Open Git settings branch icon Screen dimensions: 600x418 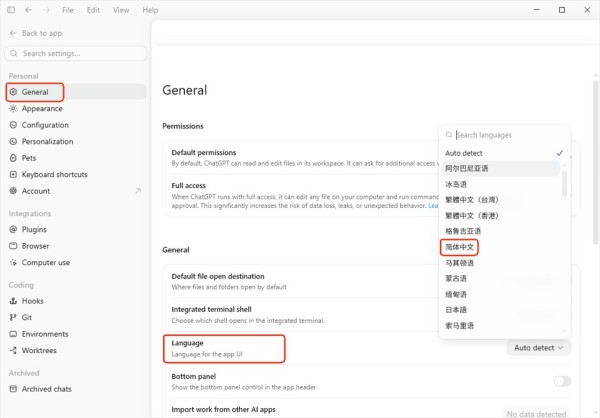coord(13,317)
